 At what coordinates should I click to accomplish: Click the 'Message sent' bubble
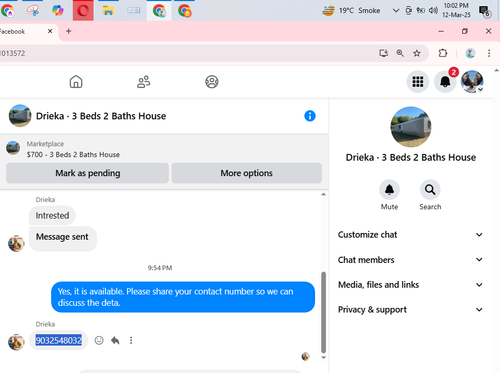pyautogui.click(x=62, y=238)
